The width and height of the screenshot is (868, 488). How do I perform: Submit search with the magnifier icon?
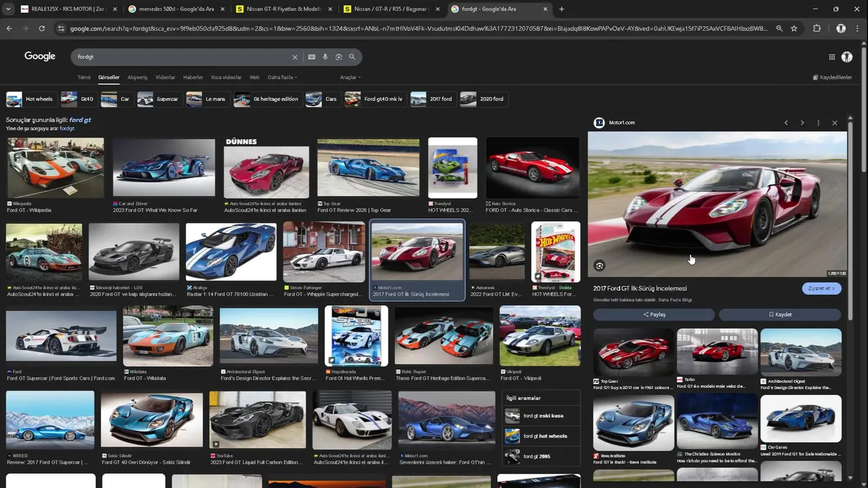click(352, 57)
